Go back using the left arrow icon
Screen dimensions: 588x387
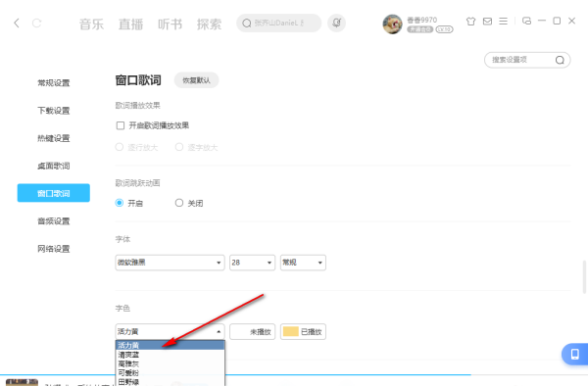pyautogui.click(x=17, y=23)
